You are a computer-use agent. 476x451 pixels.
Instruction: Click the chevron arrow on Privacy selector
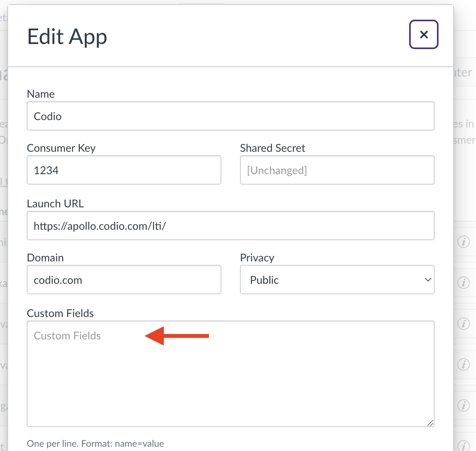click(x=428, y=280)
